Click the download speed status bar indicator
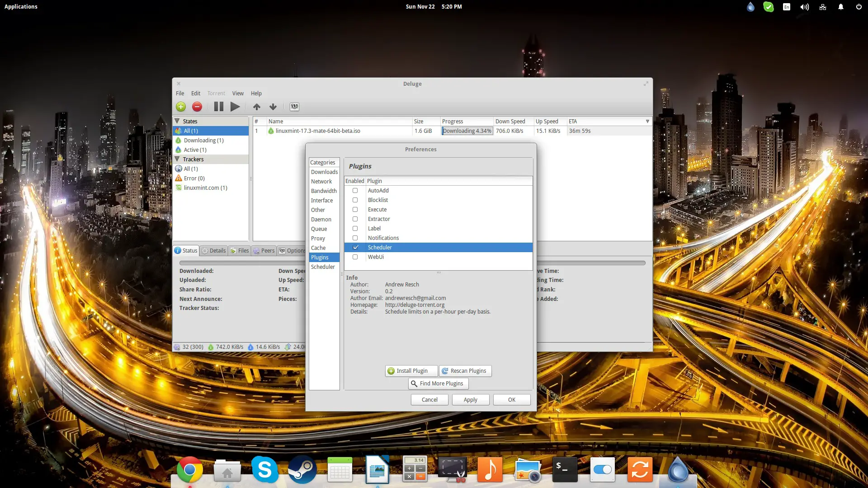 226,347
